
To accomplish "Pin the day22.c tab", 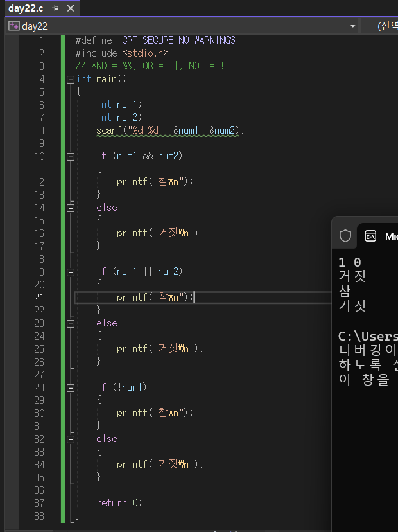I will click(x=56, y=8).
